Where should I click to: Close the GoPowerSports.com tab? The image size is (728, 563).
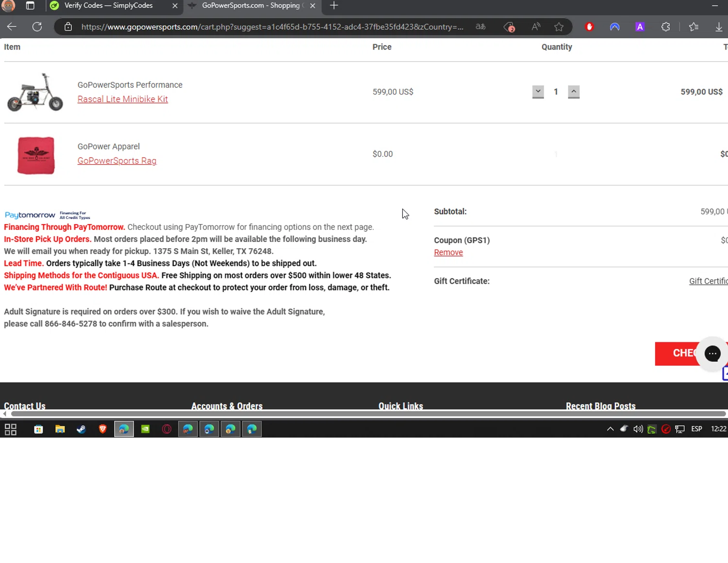(x=313, y=6)
